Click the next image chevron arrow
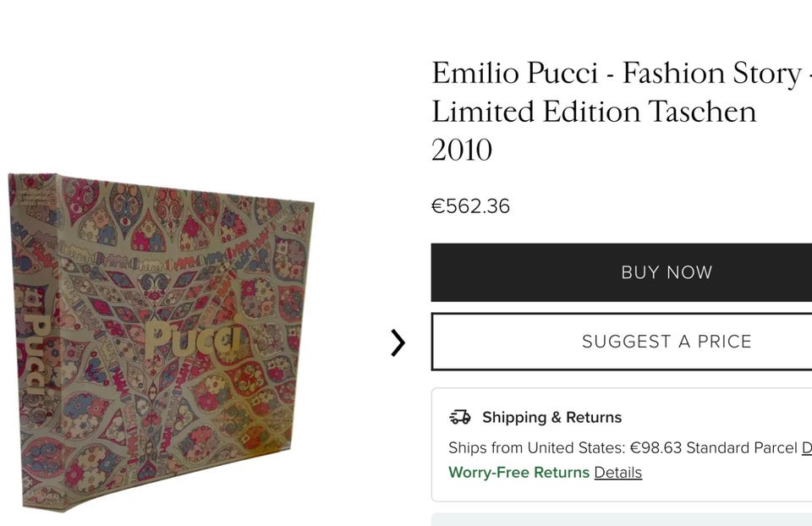Image resolution: width=812 pixels, height=526 pixels. pyautogui.click(x=398, y=342)
